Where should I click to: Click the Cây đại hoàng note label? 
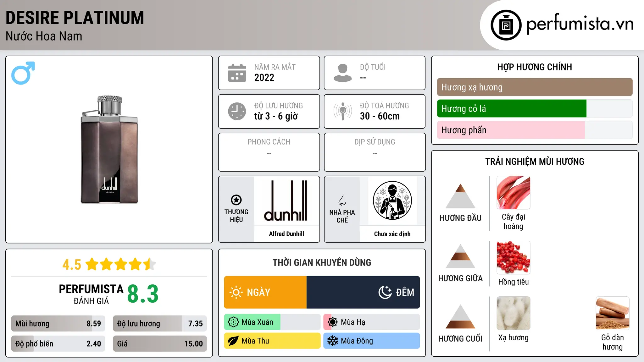[514, 222]
